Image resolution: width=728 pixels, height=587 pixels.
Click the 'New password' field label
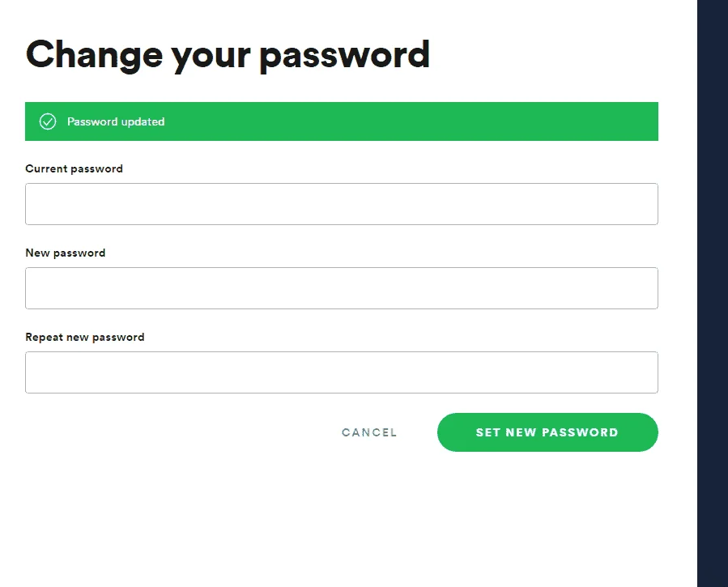click(x=66, y=253)
